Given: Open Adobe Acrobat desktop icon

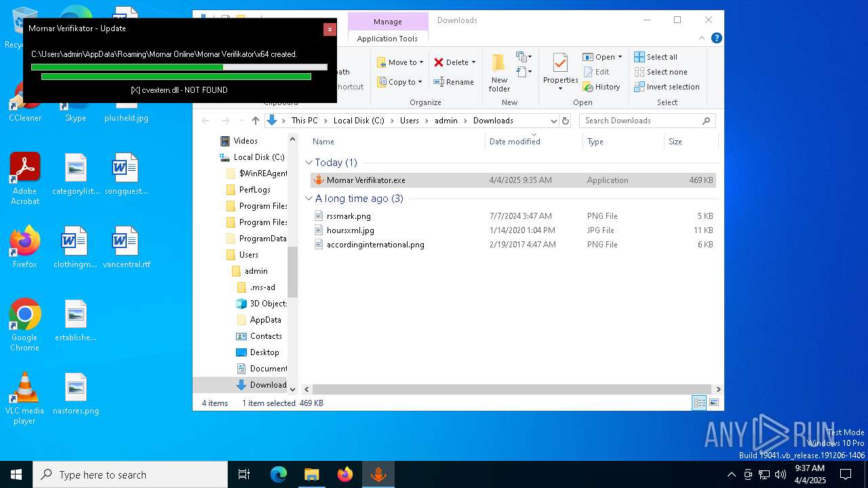Looking at the screenshot, I should pyautogui.click(x=25, y=179).
